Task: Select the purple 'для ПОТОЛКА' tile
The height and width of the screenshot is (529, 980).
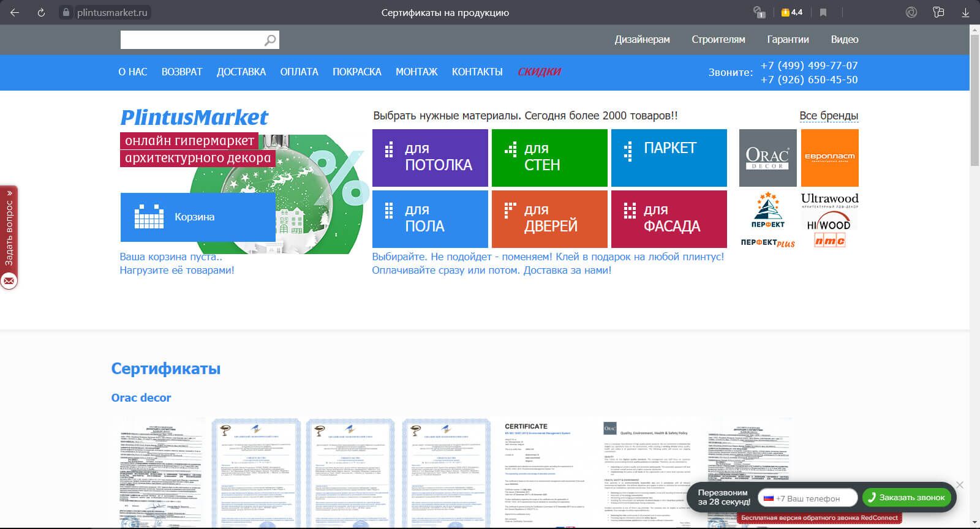Action: (x=430, y=157)
